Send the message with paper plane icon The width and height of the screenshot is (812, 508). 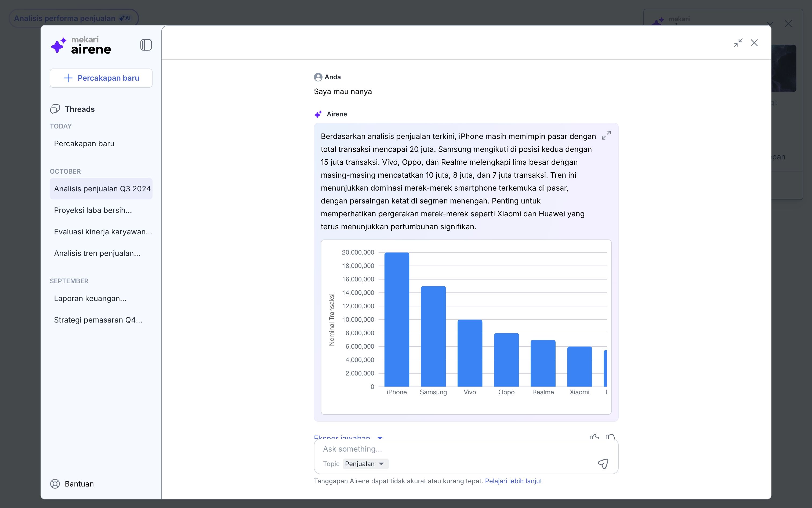(603, 464)
